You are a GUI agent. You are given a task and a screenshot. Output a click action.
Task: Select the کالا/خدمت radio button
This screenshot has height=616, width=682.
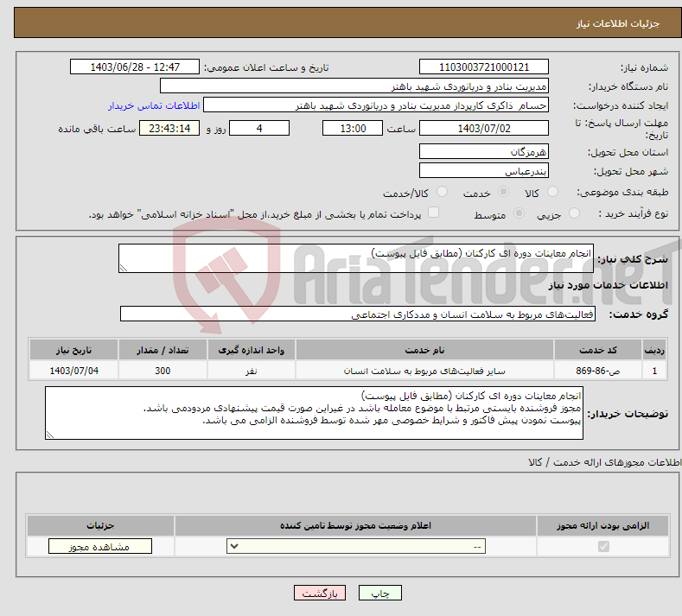pyautogui.click(x=442, y=192)
